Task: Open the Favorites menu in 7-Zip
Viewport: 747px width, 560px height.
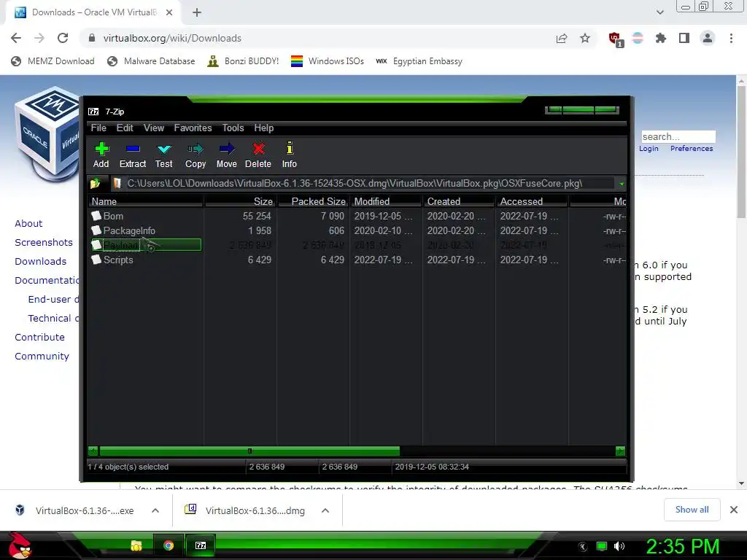Action: pyautogui.click(x=193, y=128)
